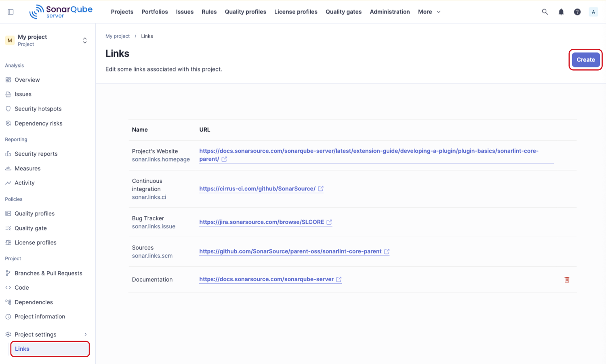The width and height of the screenshot is (606, 364).
Task: Delete the Documentation link with trash icon
Action: click(567, 280)
